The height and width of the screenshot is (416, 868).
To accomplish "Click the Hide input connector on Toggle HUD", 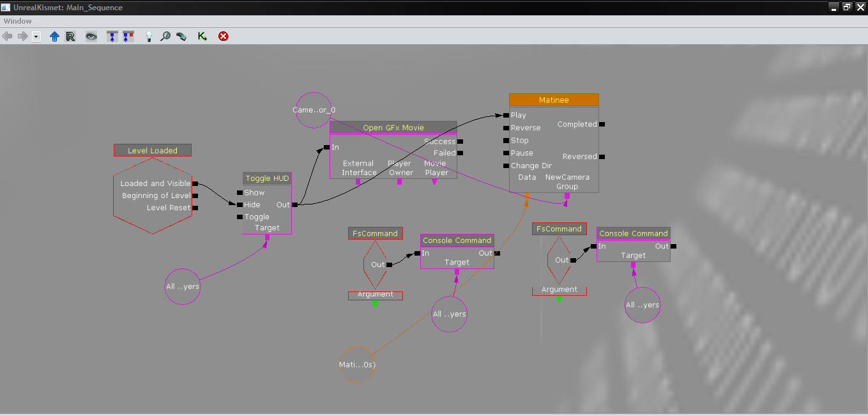I will 240,204.
